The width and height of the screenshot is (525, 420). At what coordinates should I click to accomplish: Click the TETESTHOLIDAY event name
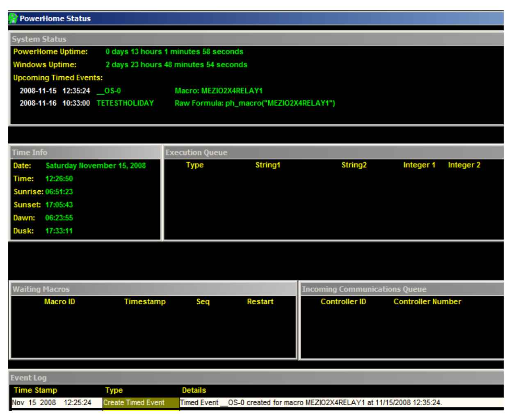(x=125, y=103)
